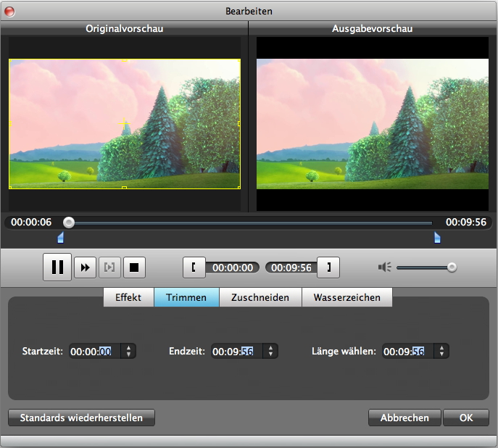Viewport: 498px width, 448px height.
Task: Click the Endzeit time field
Action: [x=236, y=351]
